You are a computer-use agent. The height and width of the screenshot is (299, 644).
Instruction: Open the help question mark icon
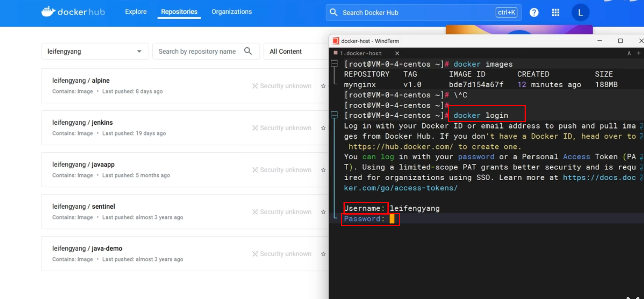tap(534, 12)
